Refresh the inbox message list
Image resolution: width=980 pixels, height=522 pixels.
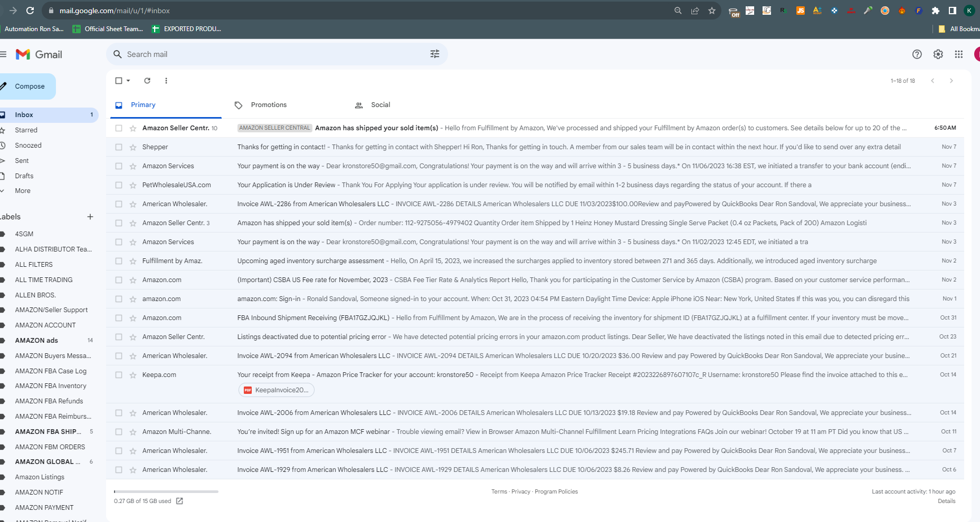point(147,81)
